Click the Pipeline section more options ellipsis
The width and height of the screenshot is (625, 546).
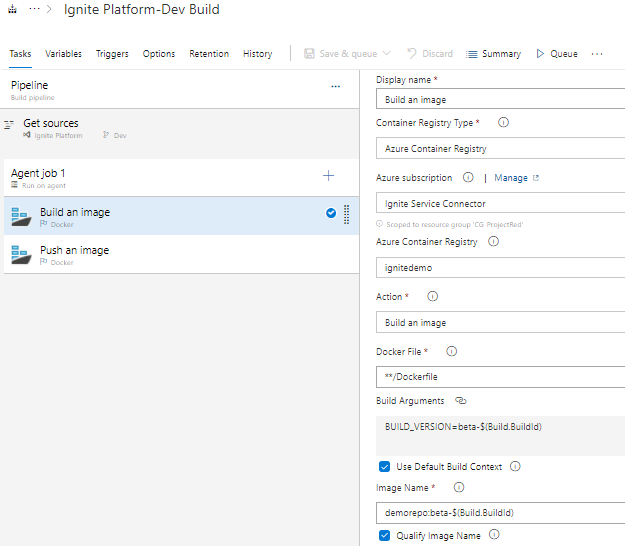tap(336, 86)
